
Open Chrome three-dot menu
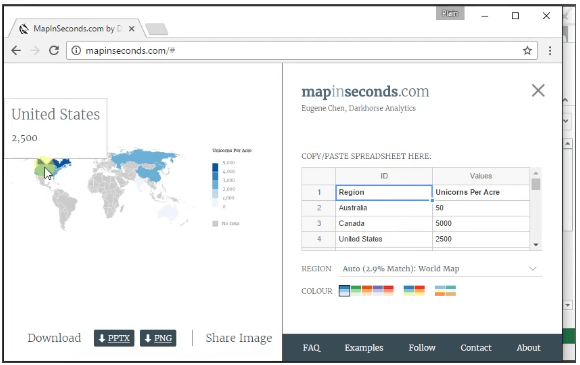(550, 51)
